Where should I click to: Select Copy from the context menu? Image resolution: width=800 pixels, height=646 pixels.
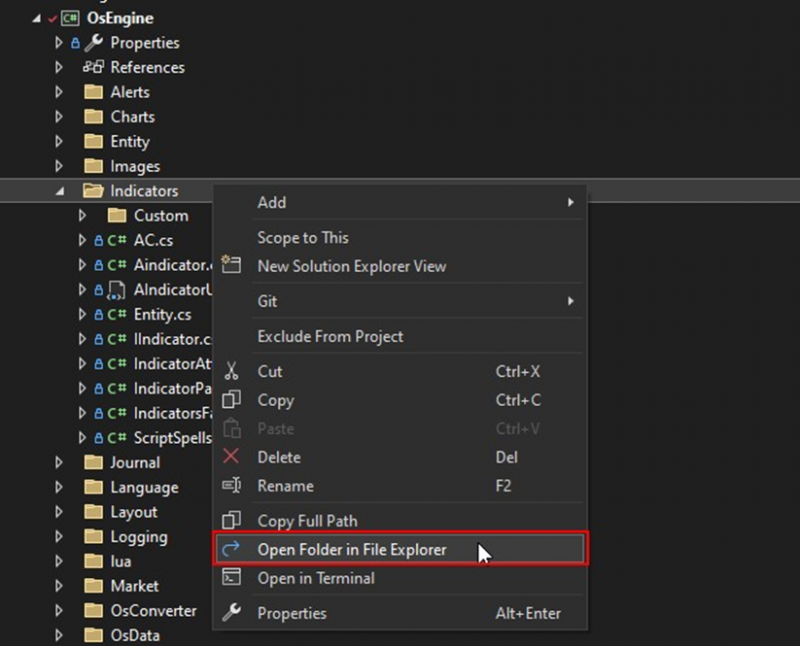point(400,400)
